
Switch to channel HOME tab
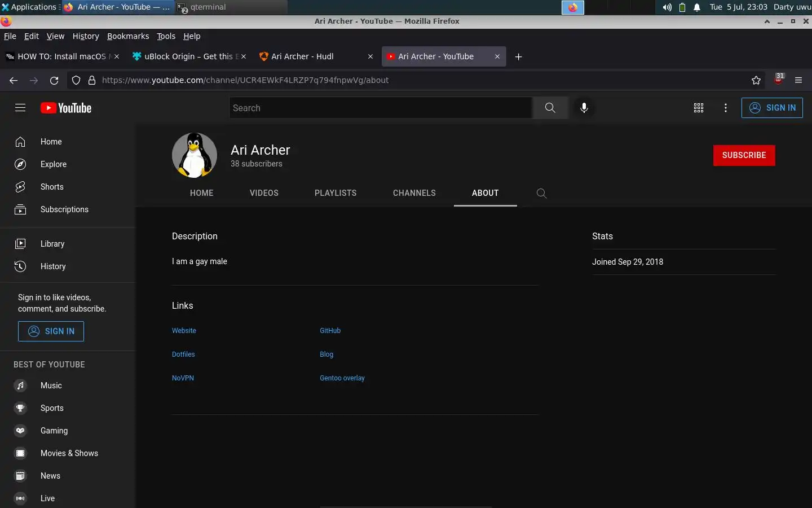[x=202, y=193]
